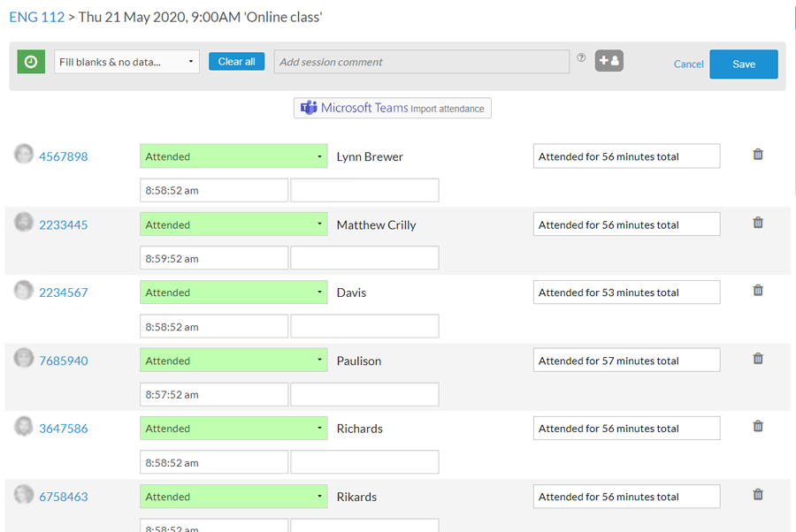796x532 pixels.
Task: Open the ENG 112 course page
Action: pos(35,16)
